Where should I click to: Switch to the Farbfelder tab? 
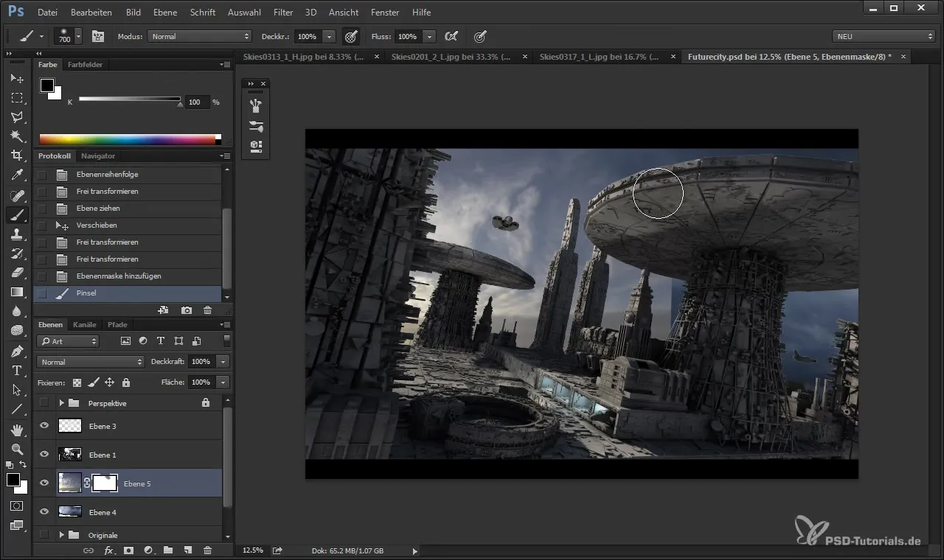(86, 65)
